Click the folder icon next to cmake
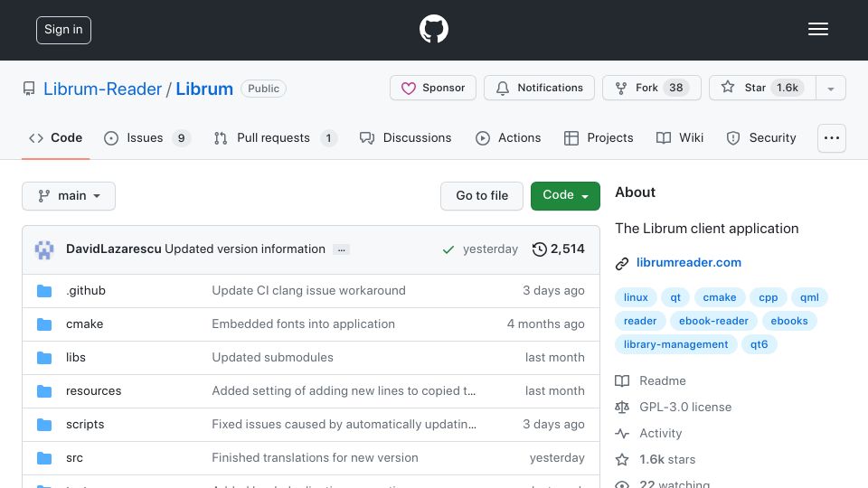This screenshot has height=488, width=868. 44,324
